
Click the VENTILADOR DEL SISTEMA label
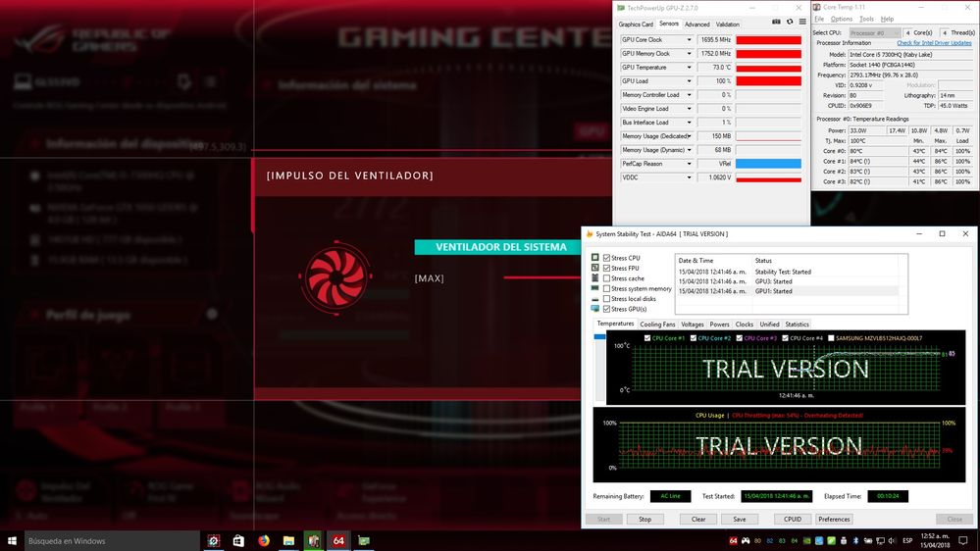pyautogui.click(x=501, y=247)
